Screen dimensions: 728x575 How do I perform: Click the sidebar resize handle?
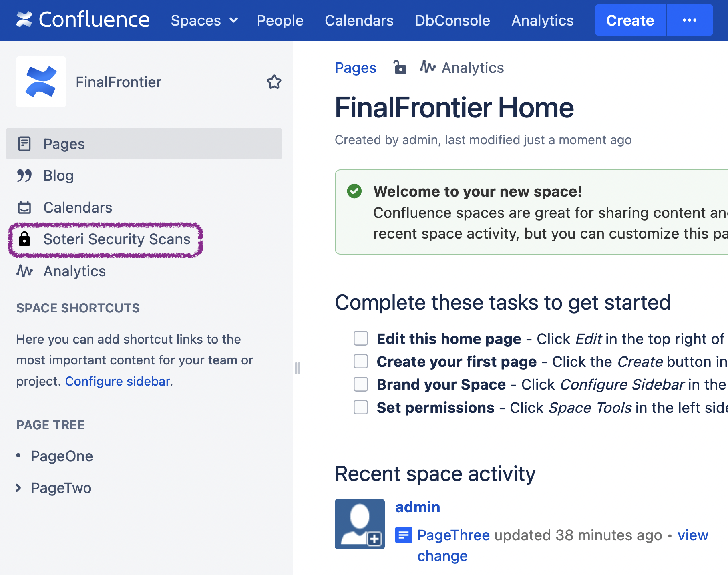298,368
